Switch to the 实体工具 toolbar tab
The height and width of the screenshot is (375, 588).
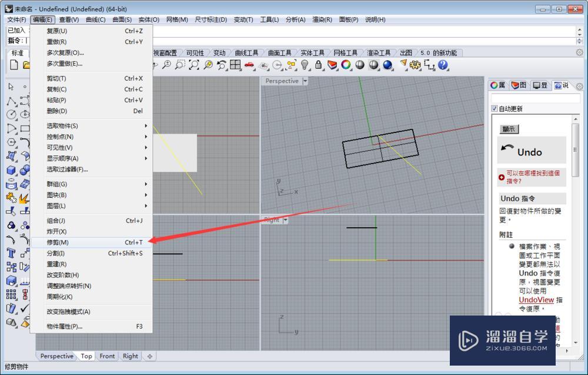click(x=312, y=53)
